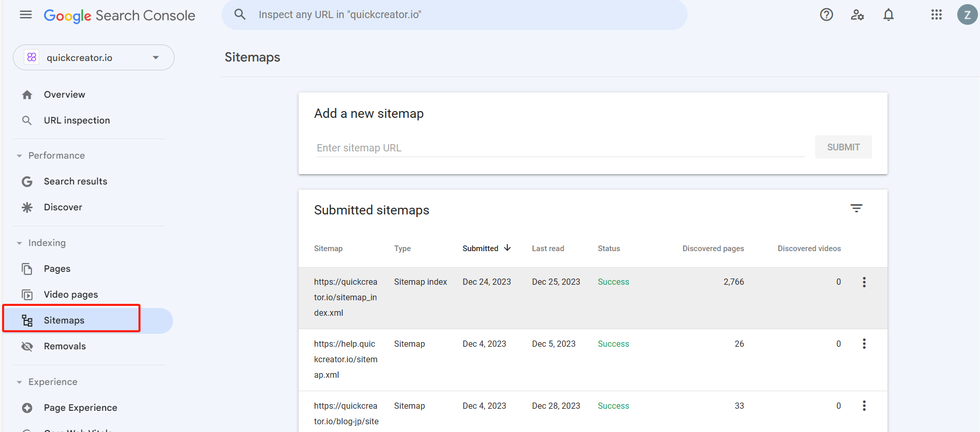Image resolution: width=980 pixels, height=432 pixels.
Task: Click the Video pages icon
Action: pos(27,295)
